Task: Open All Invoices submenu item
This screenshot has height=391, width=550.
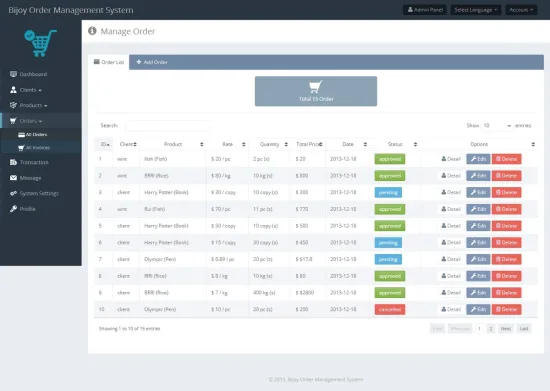Action: point(34,148)
